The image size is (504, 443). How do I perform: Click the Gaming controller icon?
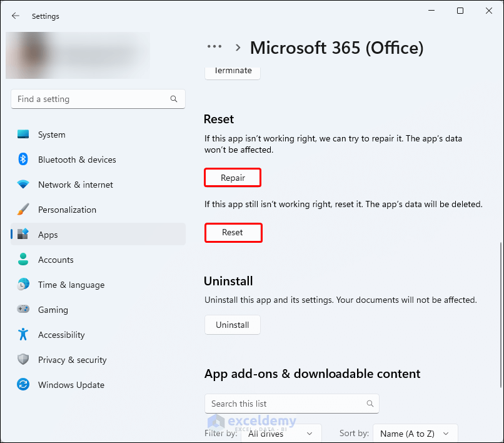tap(23, 309)
